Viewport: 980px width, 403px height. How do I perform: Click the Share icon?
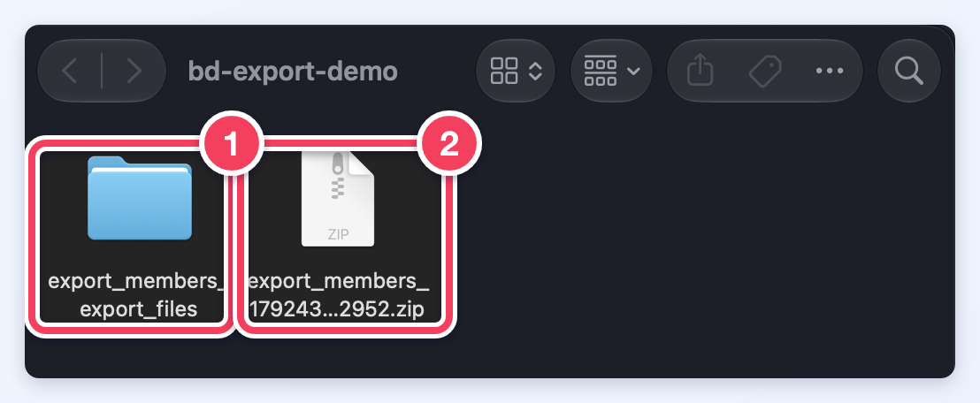pyautogui.click(x=700, y=70)
